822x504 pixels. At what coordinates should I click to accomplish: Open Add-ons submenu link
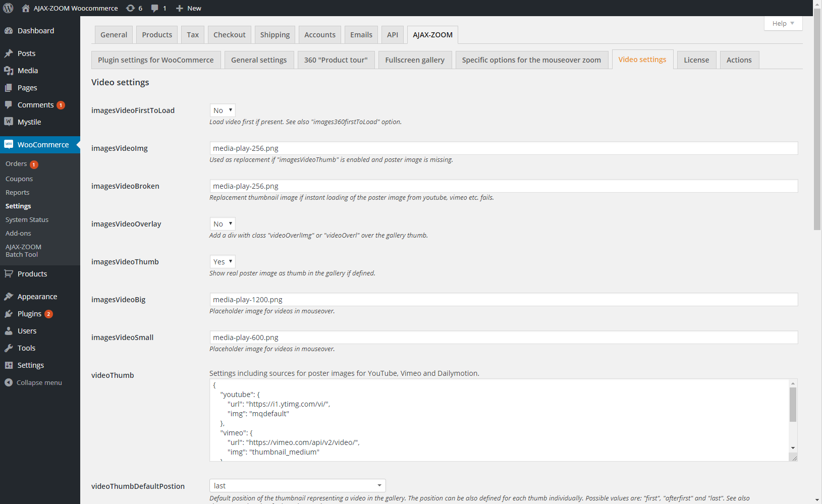pyautogui.click(x=18, y=234)
